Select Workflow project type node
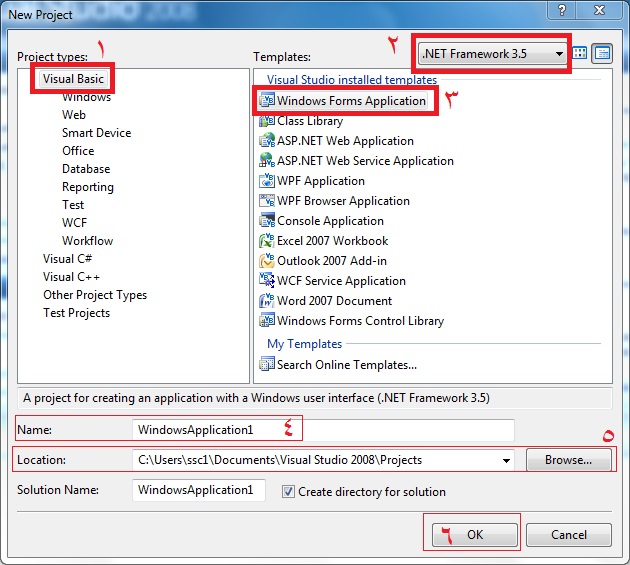This screenshot has width=630, height=565. pos(88,241)
